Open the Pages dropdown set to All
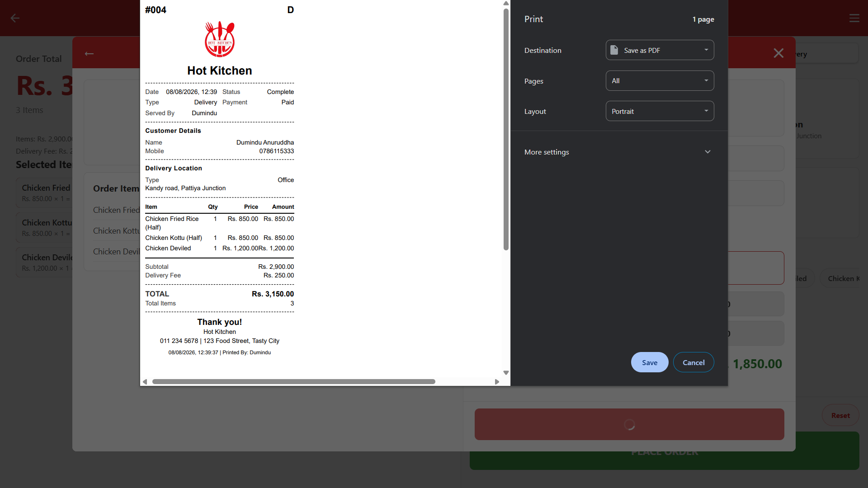The height and width of the screenshot is (488, 868). [x=660, y=81]
